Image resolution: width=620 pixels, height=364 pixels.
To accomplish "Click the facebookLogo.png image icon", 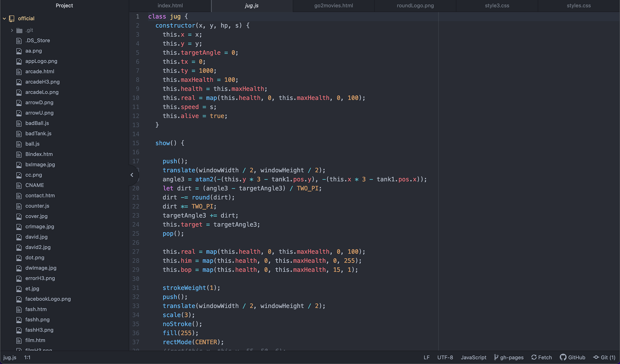I will click(19, 299).
